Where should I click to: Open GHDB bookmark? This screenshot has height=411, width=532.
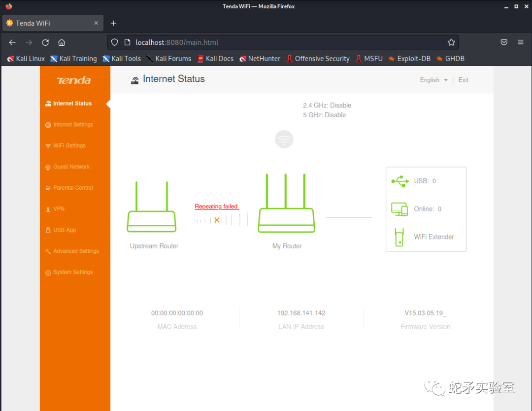point(450,59)
